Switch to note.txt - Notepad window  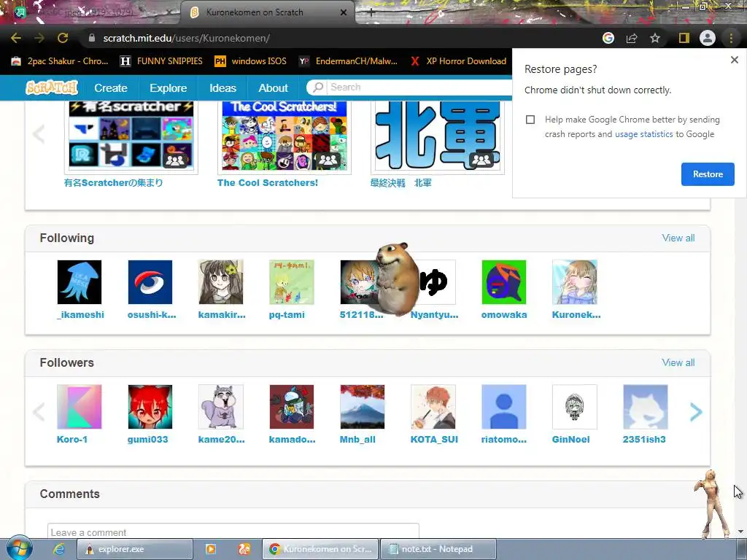coord(438,549)
